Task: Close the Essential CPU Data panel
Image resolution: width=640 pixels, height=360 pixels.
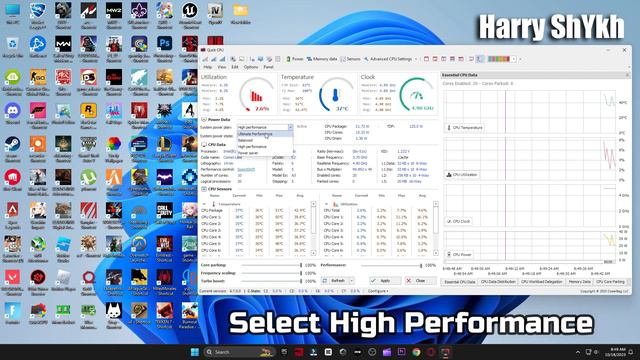Action: click(627, 75)
